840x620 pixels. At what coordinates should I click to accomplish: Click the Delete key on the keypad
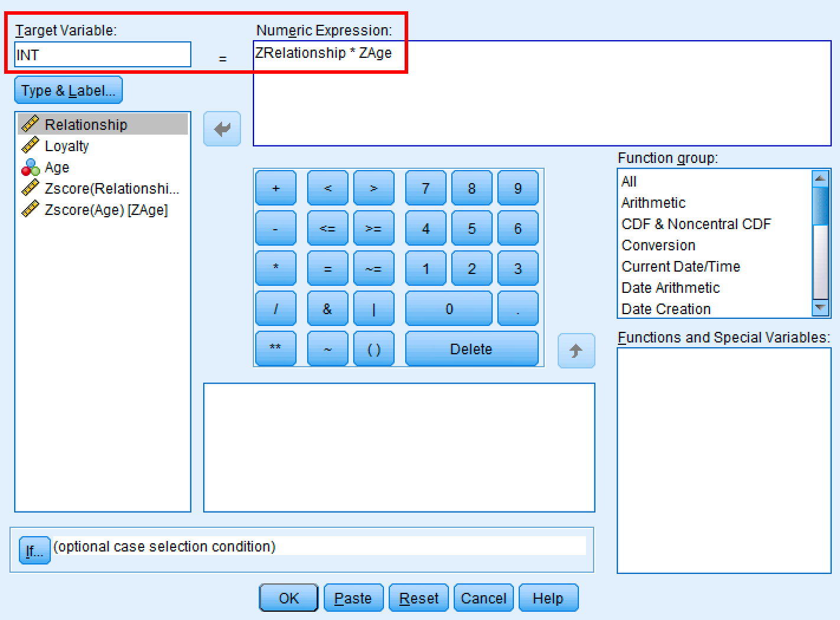[x=471, y=348]
